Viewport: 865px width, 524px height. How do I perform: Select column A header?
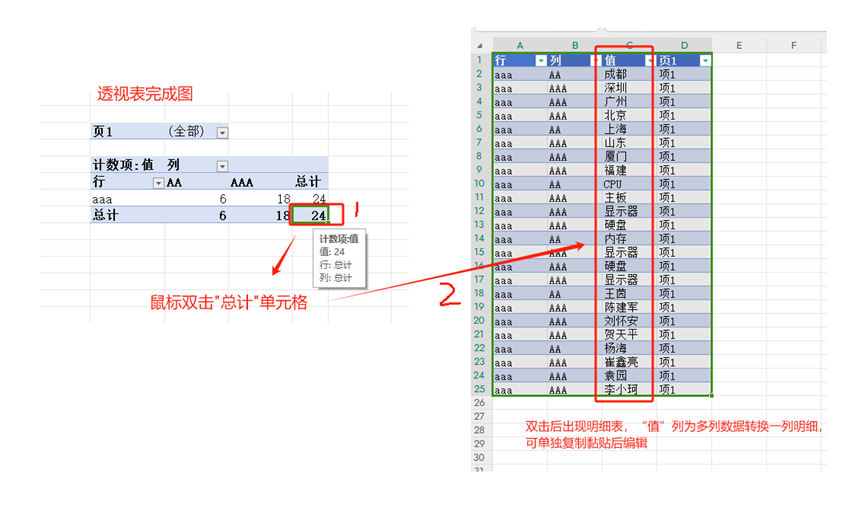click(x=520, y=45)
